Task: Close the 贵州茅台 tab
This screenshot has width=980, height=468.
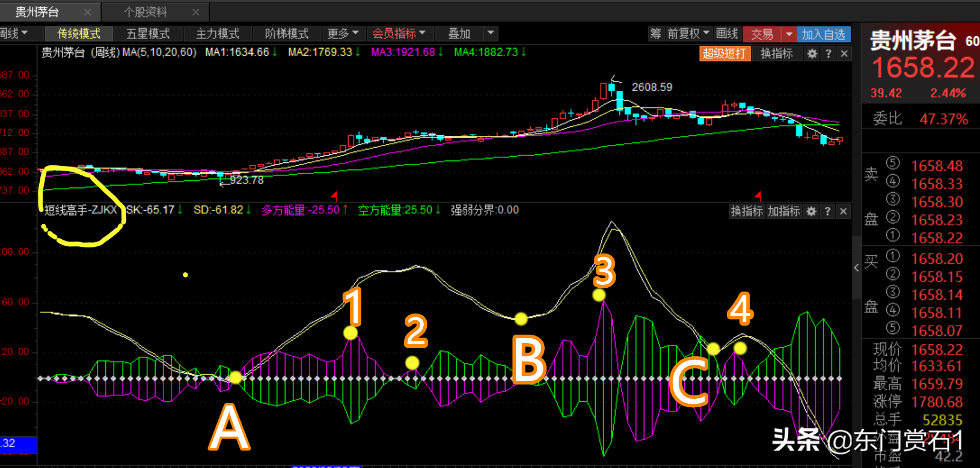Action: click(88, 12)
